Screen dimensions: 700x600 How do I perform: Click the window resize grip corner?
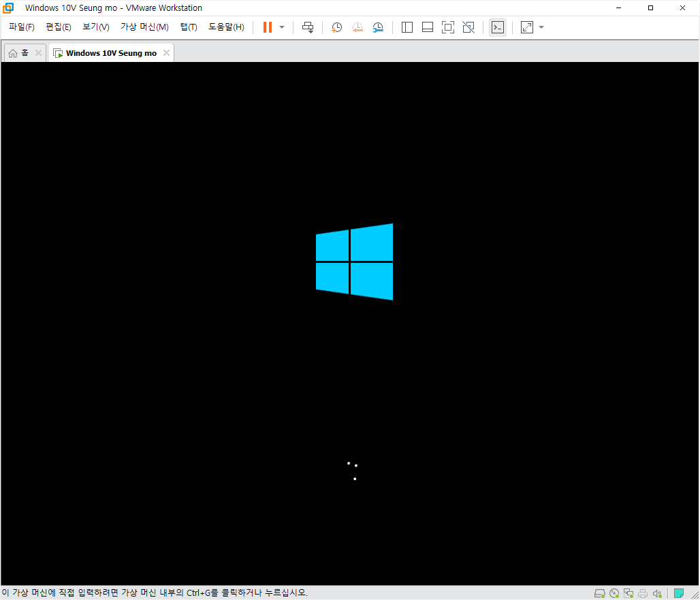coord(695,595)
